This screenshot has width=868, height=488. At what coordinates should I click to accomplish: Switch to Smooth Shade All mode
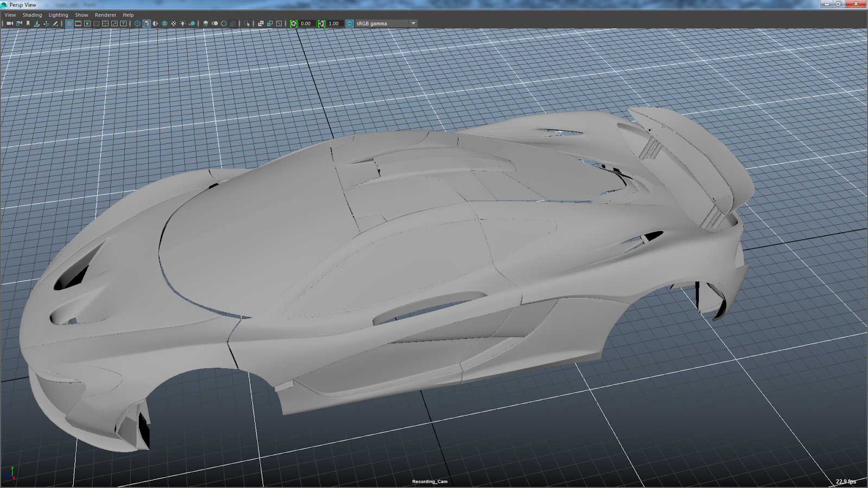point(146,24)
